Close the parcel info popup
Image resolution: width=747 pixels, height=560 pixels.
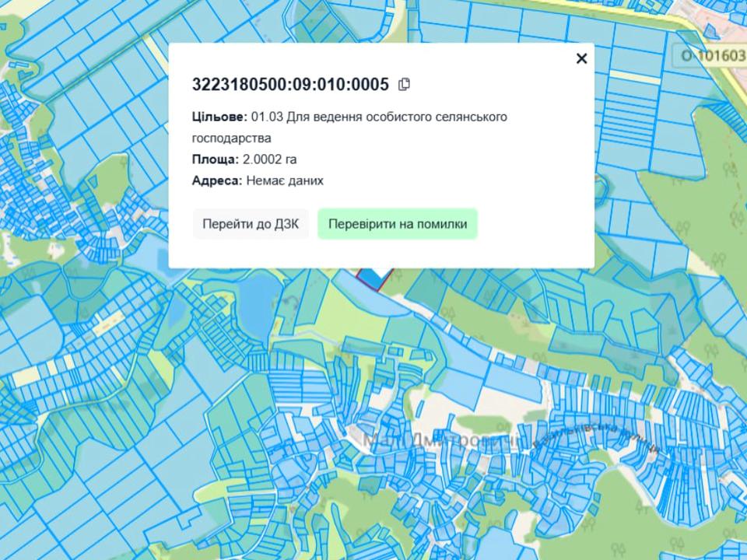581,58
